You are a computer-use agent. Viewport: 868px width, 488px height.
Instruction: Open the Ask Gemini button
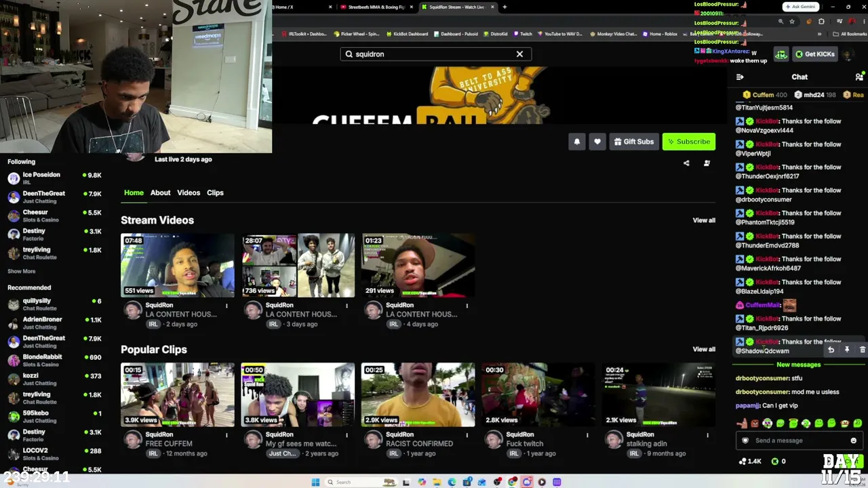click(801, 7)
